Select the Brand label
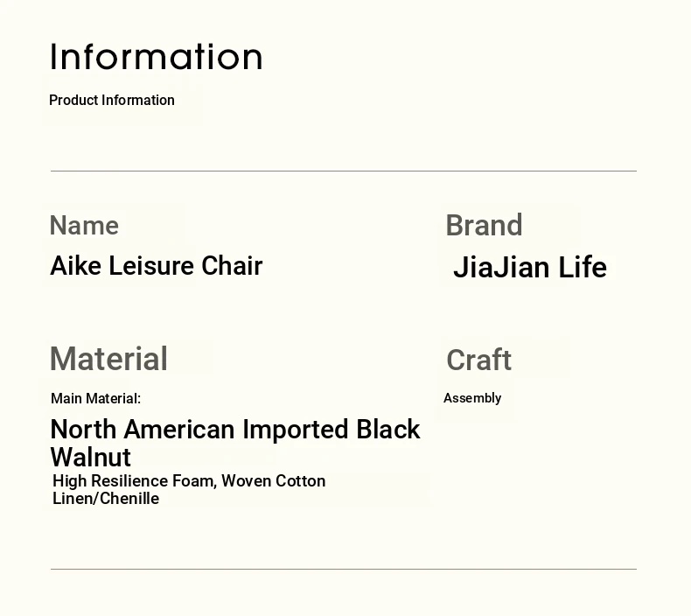This screenshot has width=691, height=616. [x=484, y=225]
